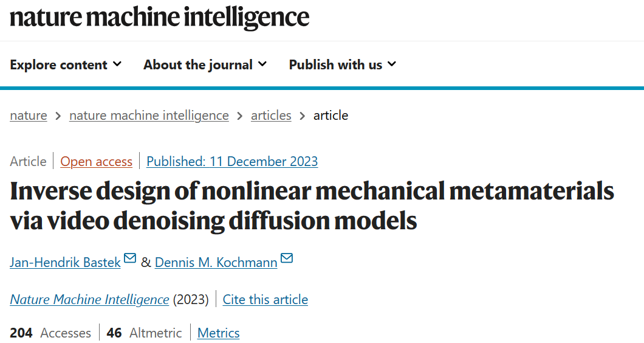Click chevron arrow beside Explore content
The image size is (644, 343).
[117, 64]
